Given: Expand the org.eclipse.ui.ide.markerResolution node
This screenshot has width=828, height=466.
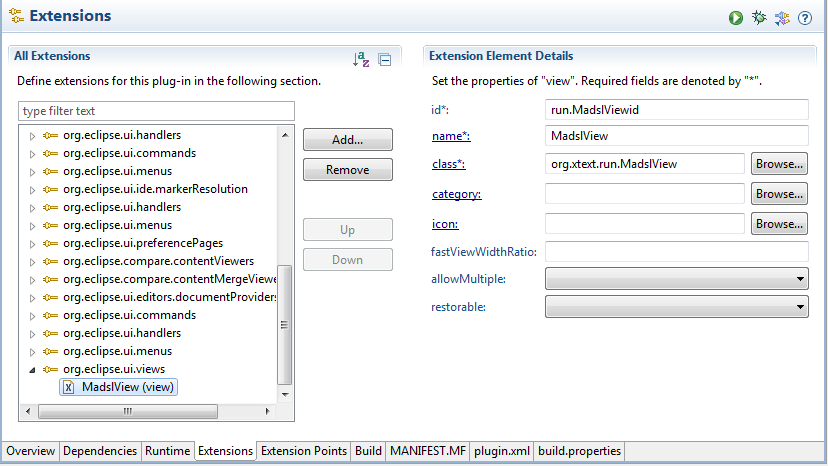Looking at the screenshot, I should (32, 189).
